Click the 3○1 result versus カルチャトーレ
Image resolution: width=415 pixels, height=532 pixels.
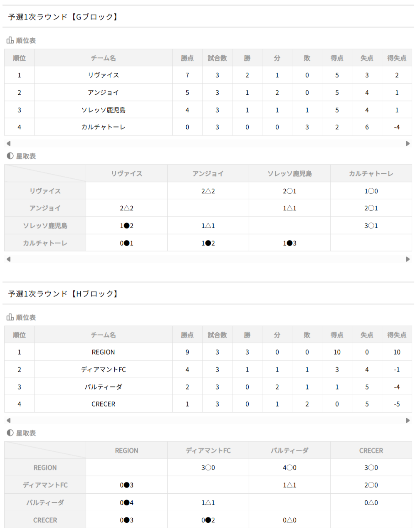tap(371, 226)
